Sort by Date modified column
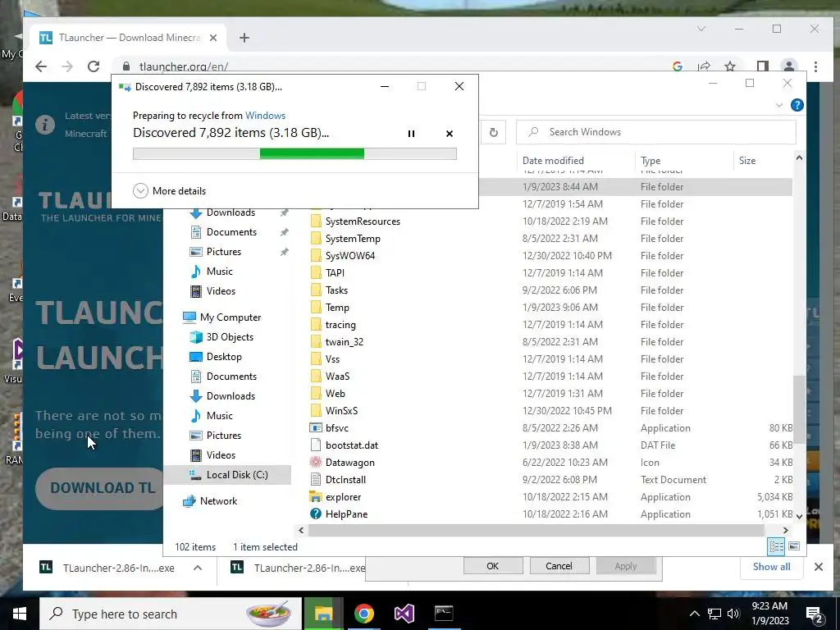 tap(553, 161)
